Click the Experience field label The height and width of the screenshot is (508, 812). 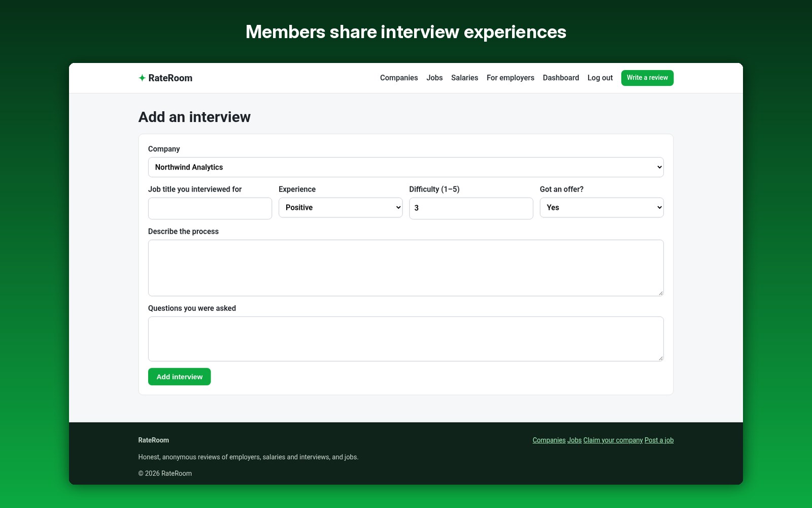pos(297,189)
